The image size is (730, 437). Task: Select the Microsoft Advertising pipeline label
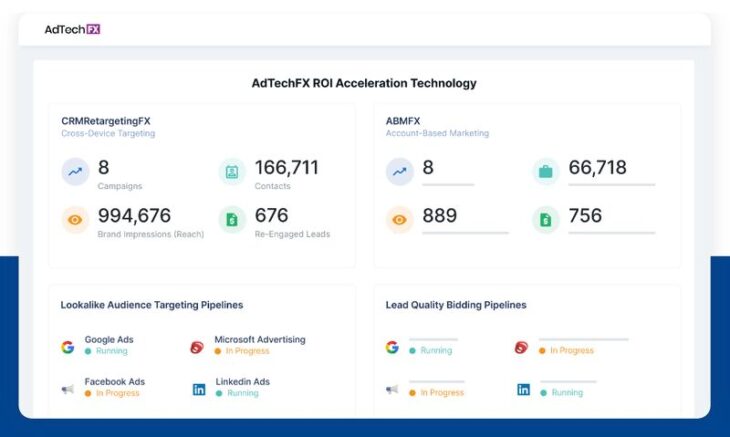click(x=259, y=340)
